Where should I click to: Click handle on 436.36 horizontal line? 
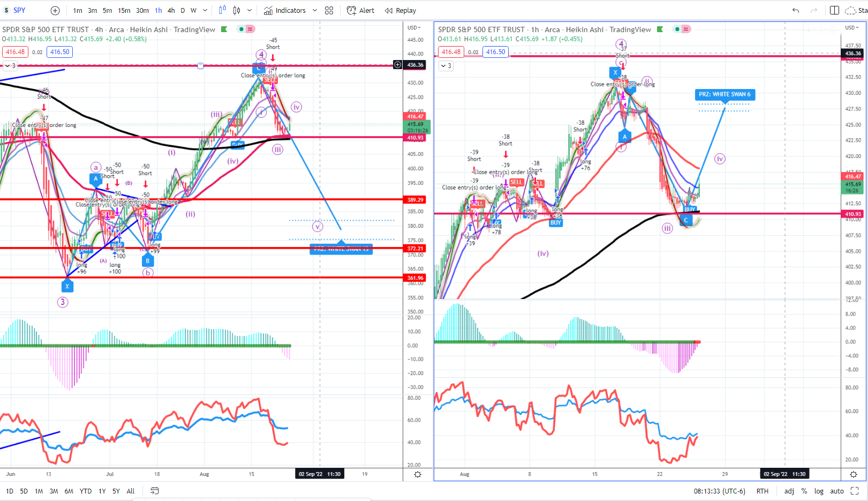click(x=200, y=66)
